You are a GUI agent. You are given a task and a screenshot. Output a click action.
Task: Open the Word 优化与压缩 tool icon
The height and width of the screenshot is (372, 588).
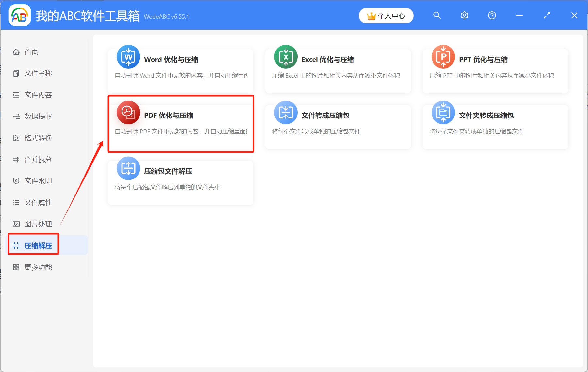[x=128, y=57]
